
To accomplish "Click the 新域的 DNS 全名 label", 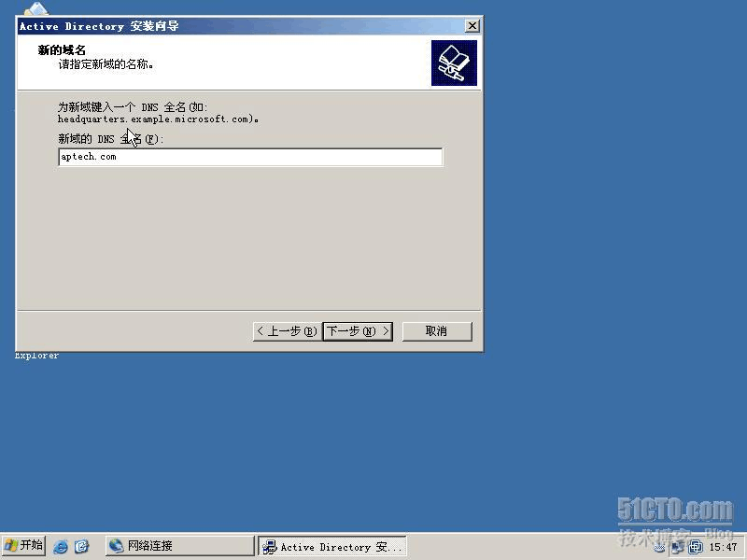I will point(110,139).
